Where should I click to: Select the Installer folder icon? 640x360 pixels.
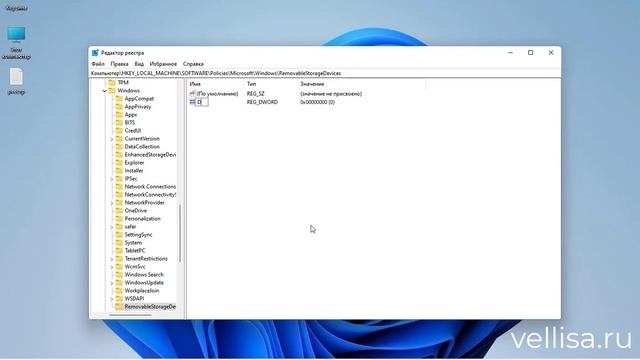(119, 171)
